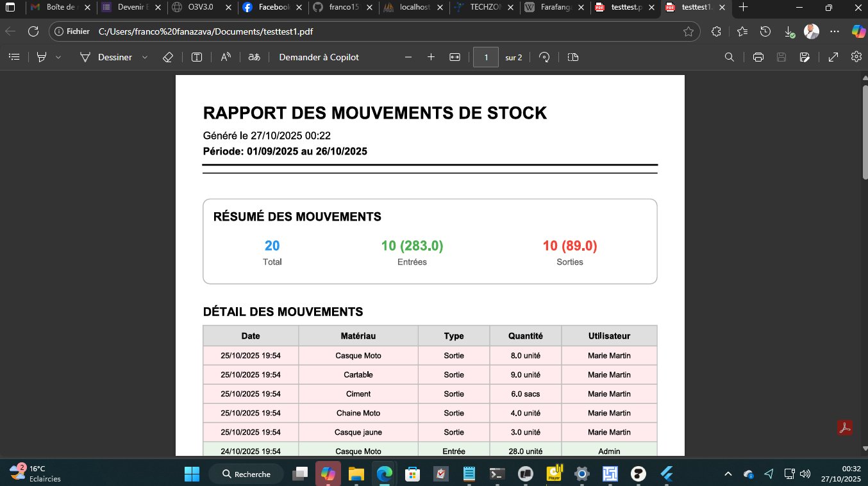Open the PDF search magnifier icon
The width and height of the screenshot is (868, 486).
[729, 57]
